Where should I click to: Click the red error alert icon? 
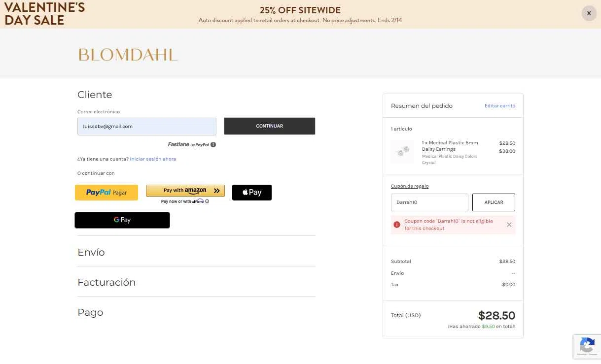click(x=397, y=225)
